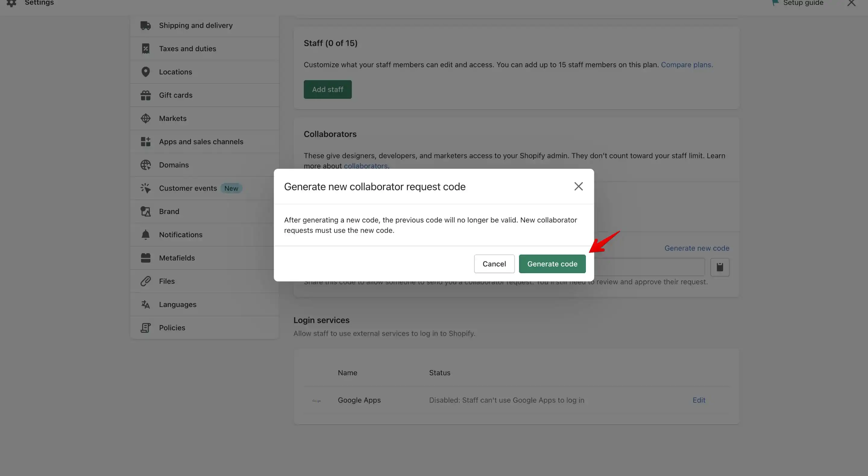Click the Name column header
Screen dimensions: 868x476
coord(348,373)
